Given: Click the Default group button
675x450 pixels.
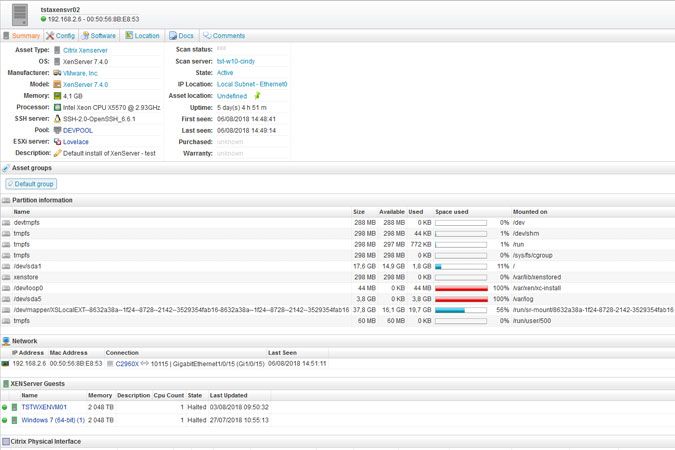Looking at the screenshot, I should coord(31,184).
